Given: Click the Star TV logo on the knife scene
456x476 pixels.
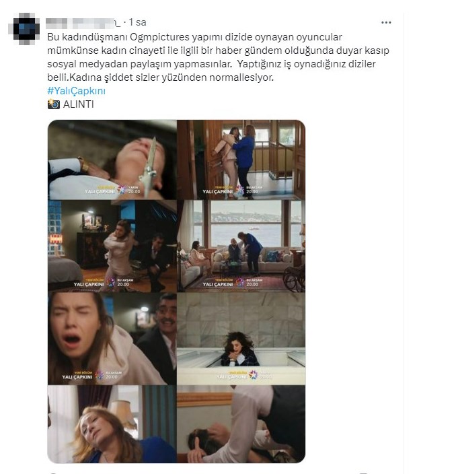Looking at the screenshot, I should (x=122, y=190).
